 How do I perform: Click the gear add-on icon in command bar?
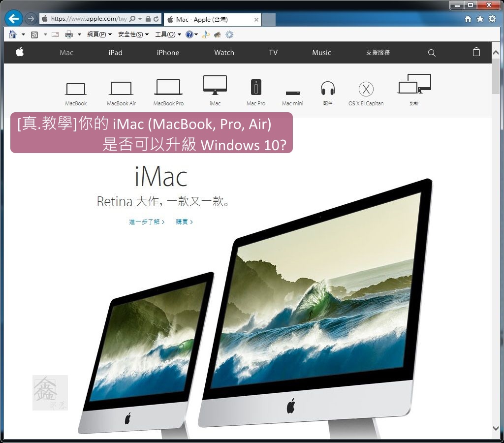tap(229, 34)
